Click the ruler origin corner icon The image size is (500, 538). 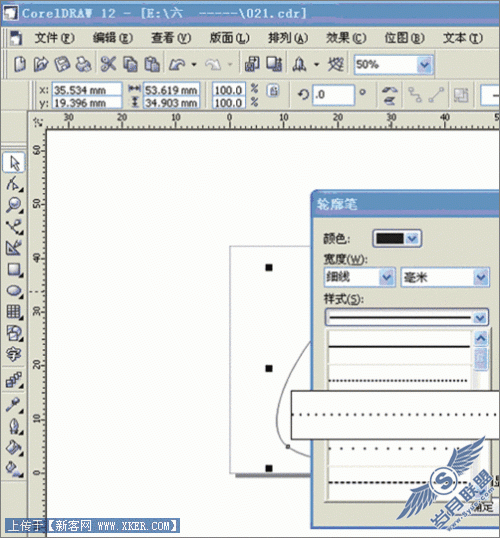pyautogui.click(x=38, y=122)
